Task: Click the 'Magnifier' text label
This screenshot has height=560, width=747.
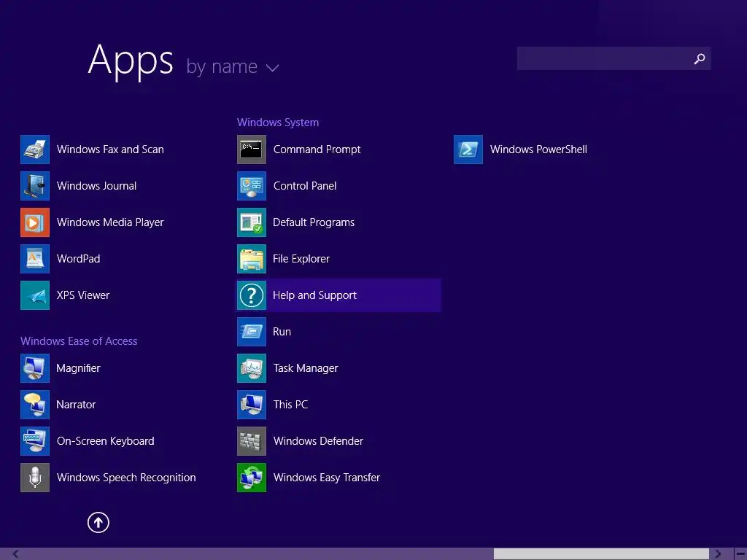Action: pyautogui.click(x=78, y=368)
